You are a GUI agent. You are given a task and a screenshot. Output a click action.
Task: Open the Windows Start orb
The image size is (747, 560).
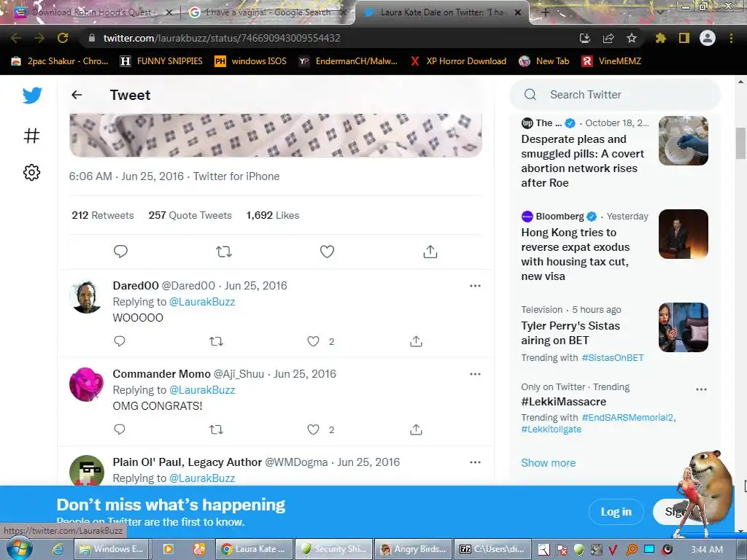[x=19, y=549]
